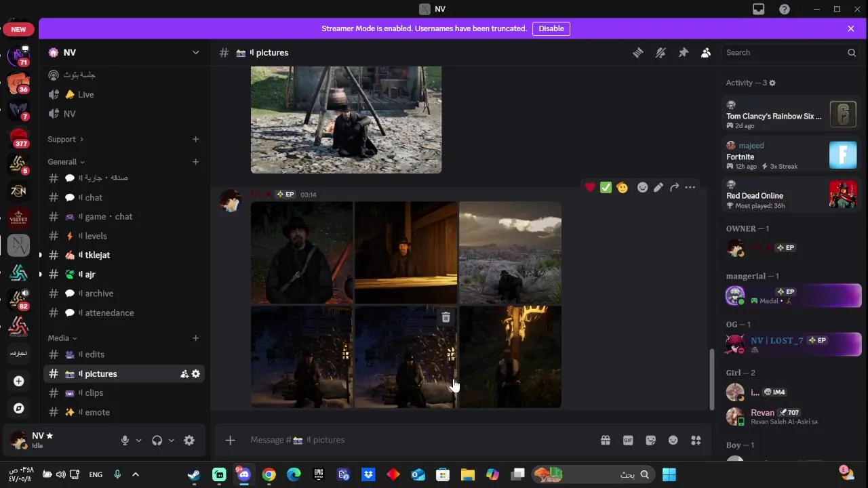
Task: Create a channel in Media category
Action: point(195,338)
